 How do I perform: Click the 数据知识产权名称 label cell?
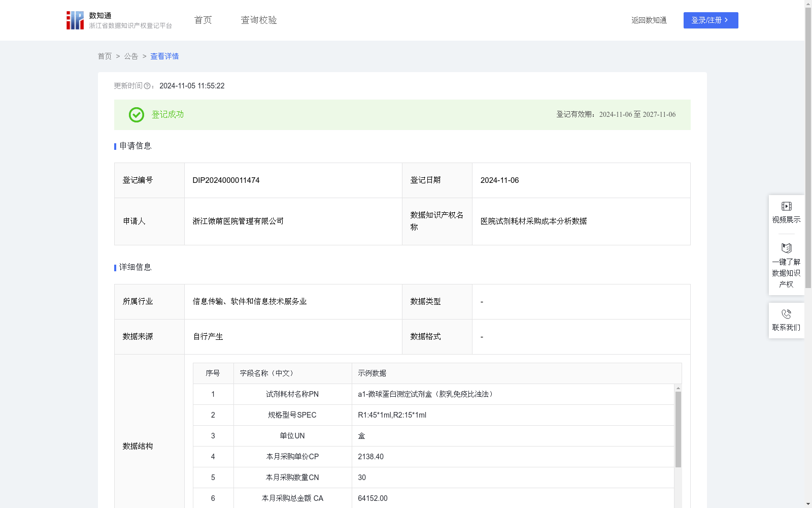tap(437, 221)
